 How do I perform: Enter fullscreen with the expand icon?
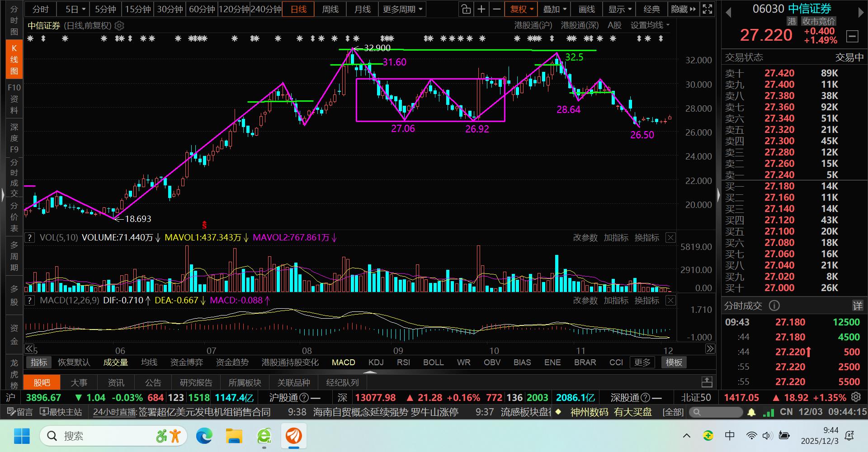(708, 9)
